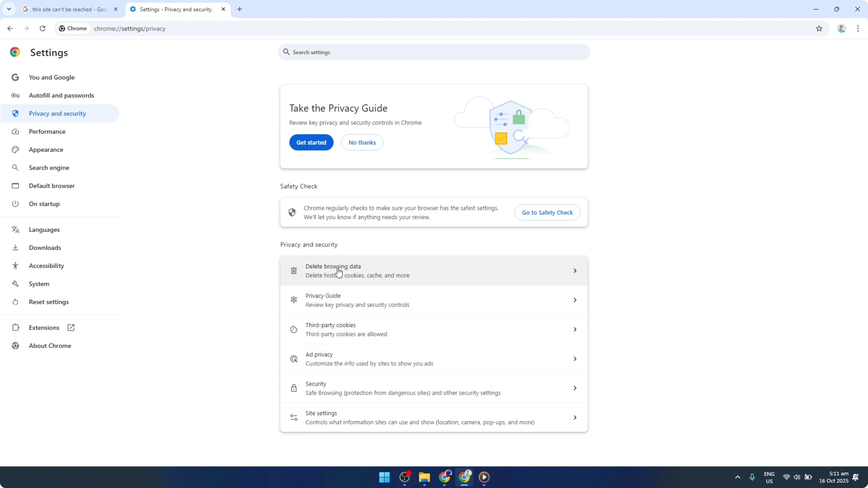This screenshot has width=868, height=488.
Task: Expand the Ad privacy chevron
Action: [575, 359]
